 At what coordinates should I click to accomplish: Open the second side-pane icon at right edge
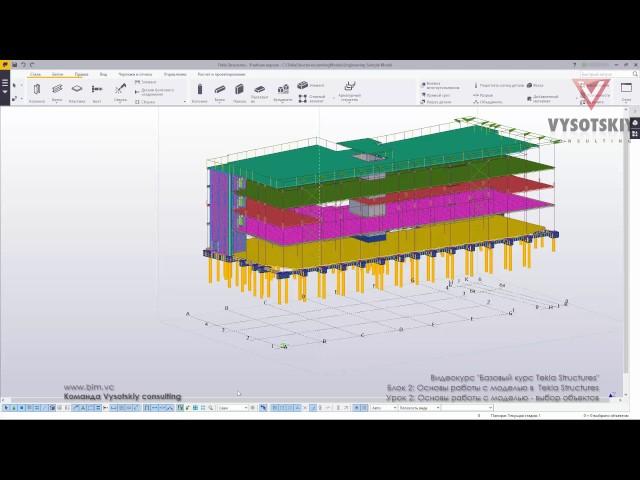pyautogui.click(x=635, y=133)
